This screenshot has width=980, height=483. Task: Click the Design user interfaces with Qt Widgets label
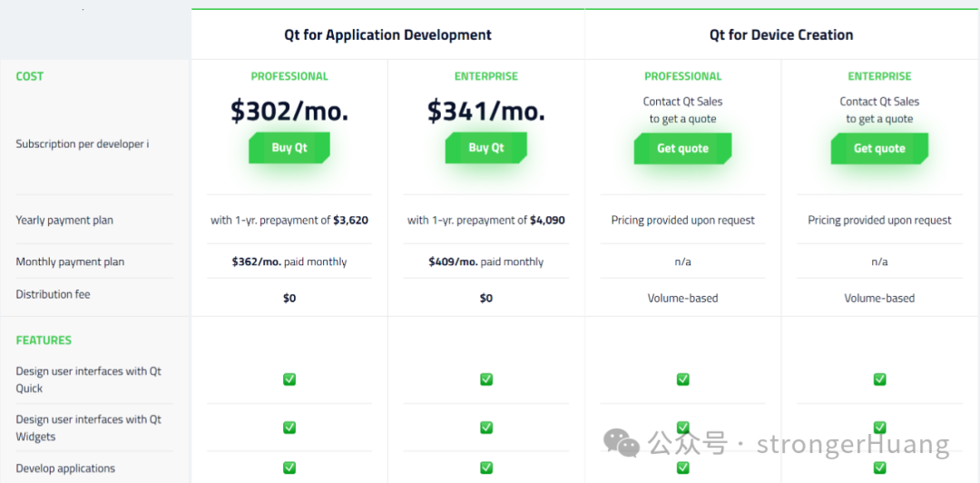(88, 428)
